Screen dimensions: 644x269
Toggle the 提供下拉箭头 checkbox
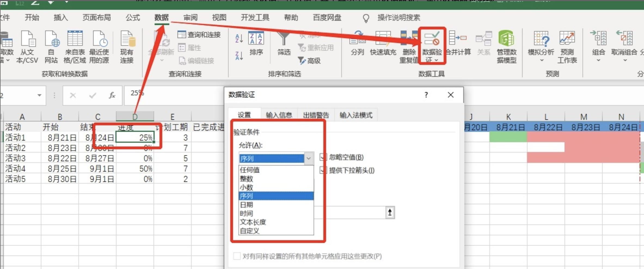323,170
